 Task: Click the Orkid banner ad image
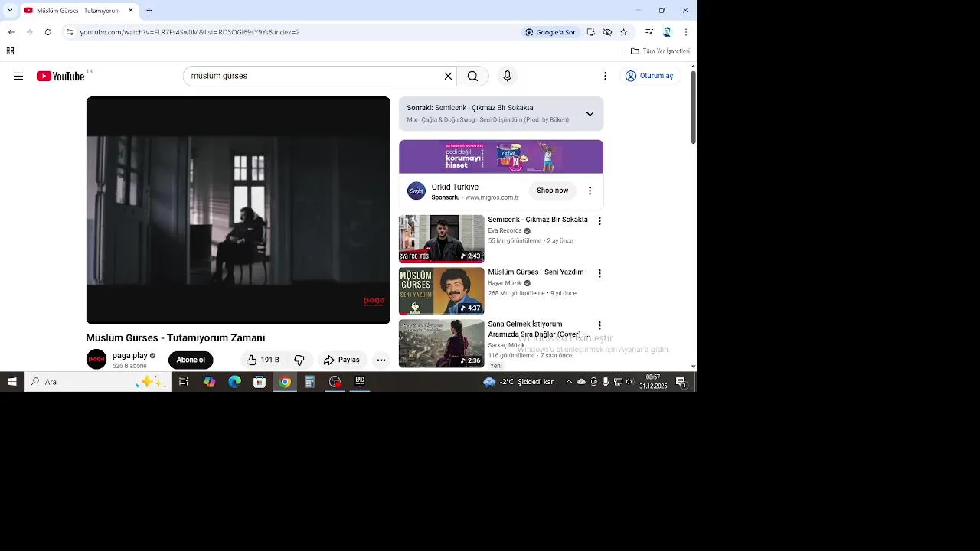point(501,157)
